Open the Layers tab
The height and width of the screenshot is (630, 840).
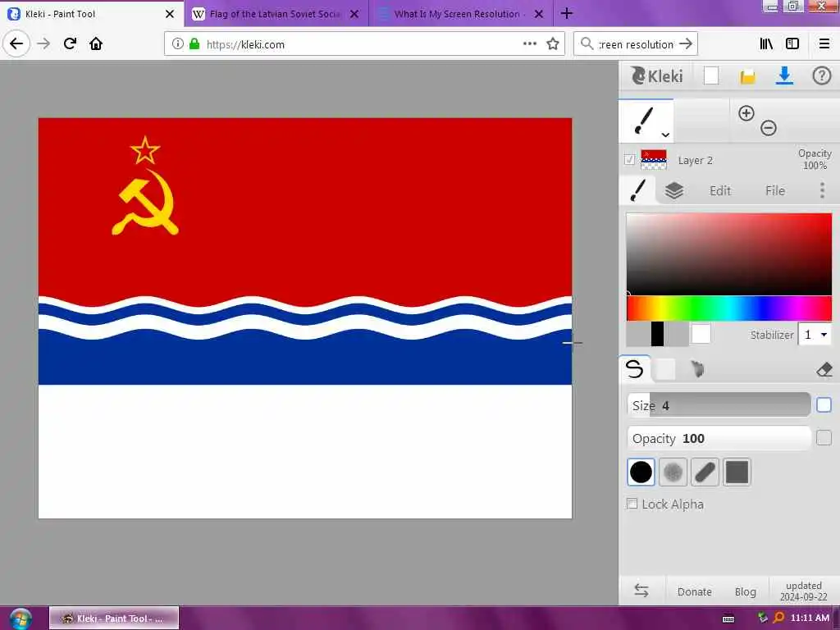point(674,190)
